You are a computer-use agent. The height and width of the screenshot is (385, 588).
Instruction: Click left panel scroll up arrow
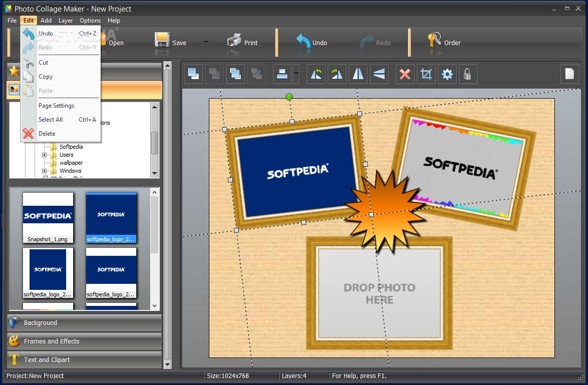pos(168,66)
